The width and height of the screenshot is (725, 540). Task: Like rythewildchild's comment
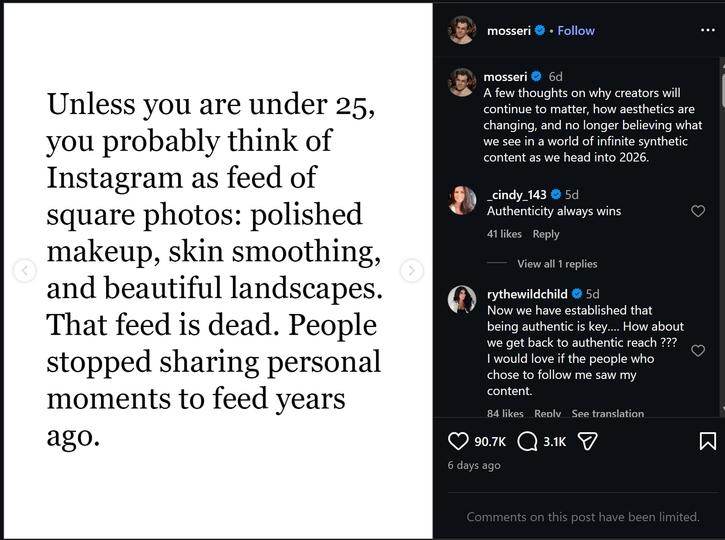[x=698, y=350]
